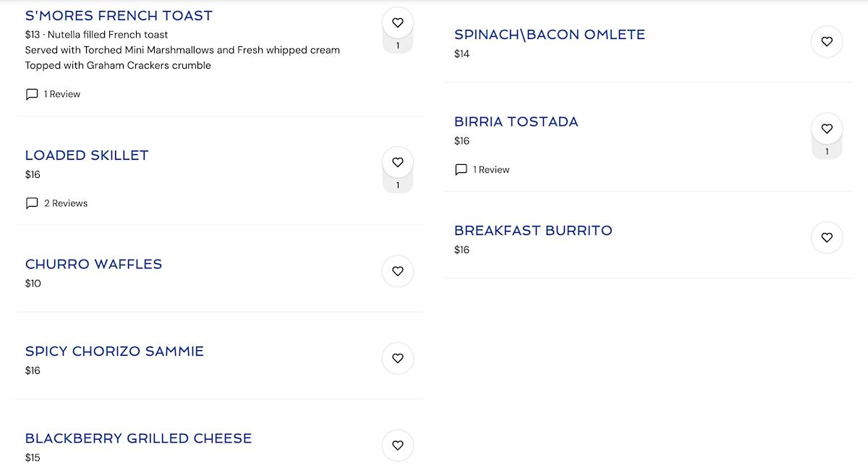Select the Blackberry Grilled Cheese heading
The height and width of the screenshot is (473, 868).
pos(138,438)
